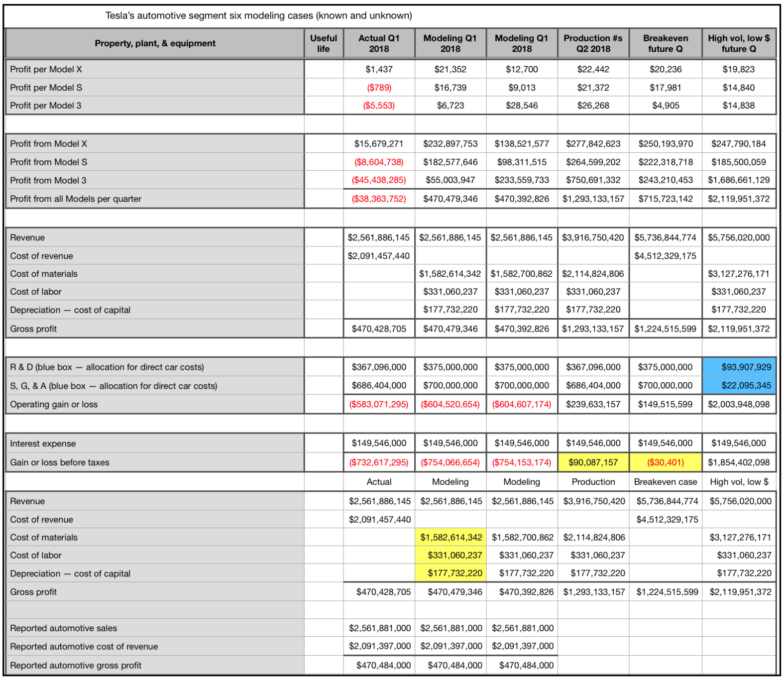Click the "Operating gain or loss" label
Viewport: 784px width, 680px height.
click(x=155, y=404)
